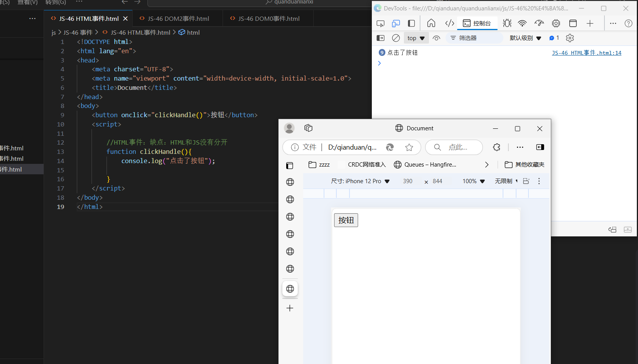Expand the html symbol breadcrumb

coord(189,33)
